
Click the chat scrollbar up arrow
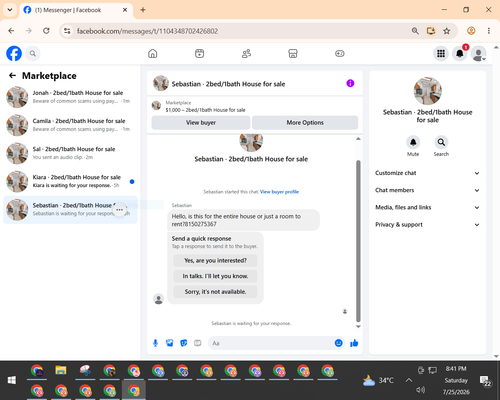(x=358, y=139)
